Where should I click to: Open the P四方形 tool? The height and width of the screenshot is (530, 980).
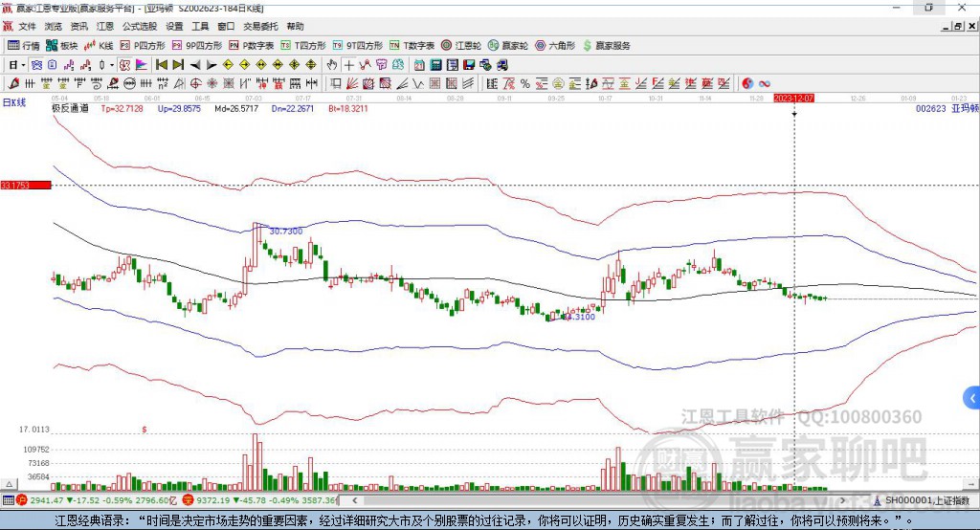click(x=143, y=46)
